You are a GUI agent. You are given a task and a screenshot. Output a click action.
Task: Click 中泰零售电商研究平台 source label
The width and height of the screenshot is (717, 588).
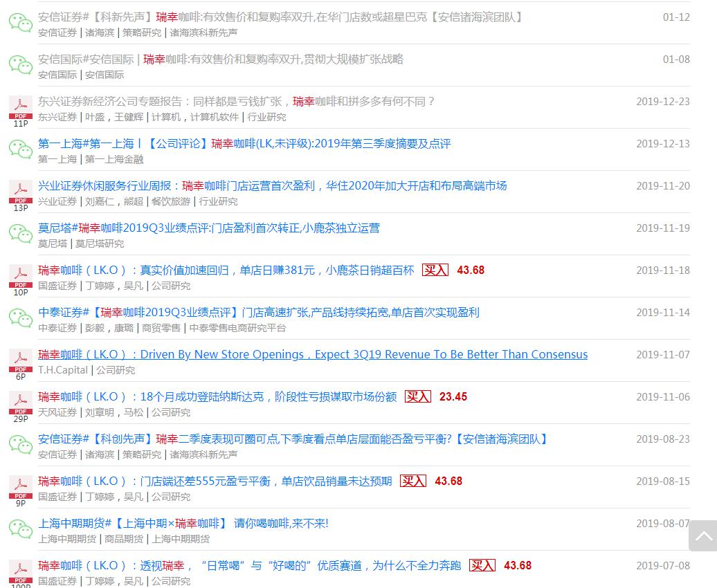[x=237, y=329]
